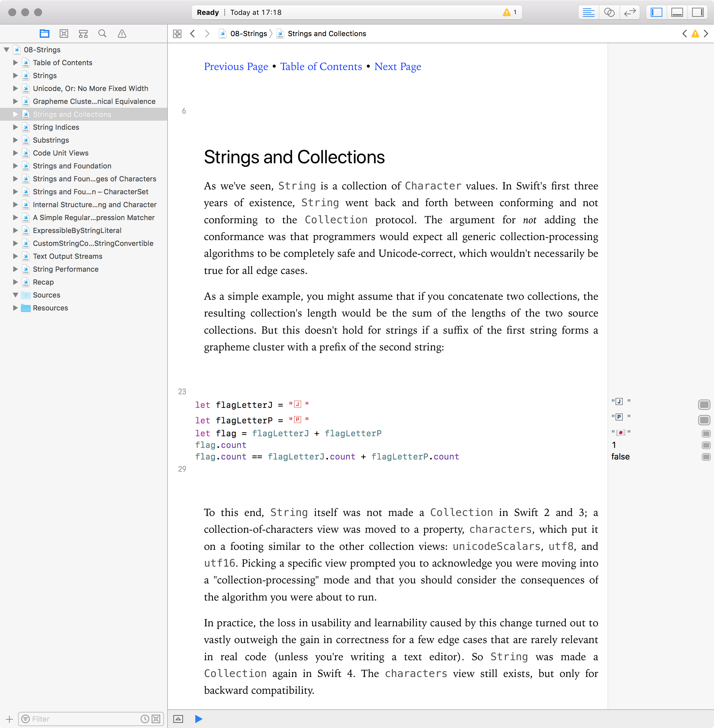714x728 pixels.
Task: Run the playground with play button
Action: (x=199, y=719)
